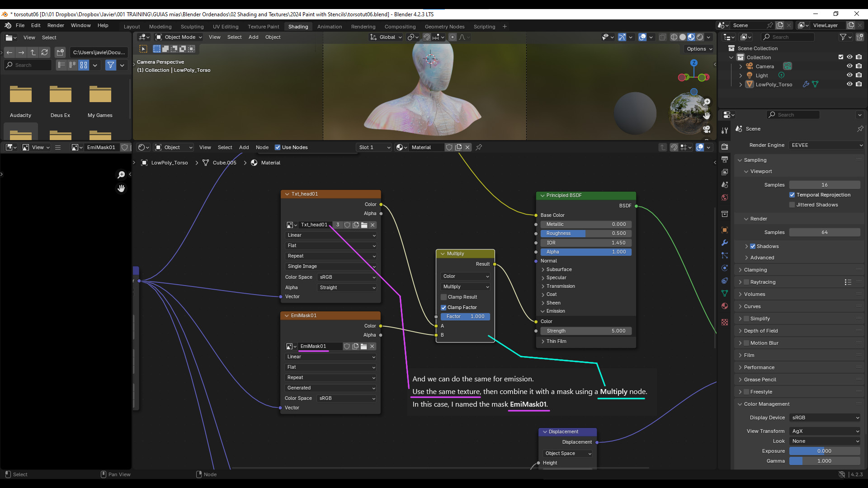This screenshot has height=488, width=868.
Task: Open Global transform orientation dropdown
Action: coord(386,37)
